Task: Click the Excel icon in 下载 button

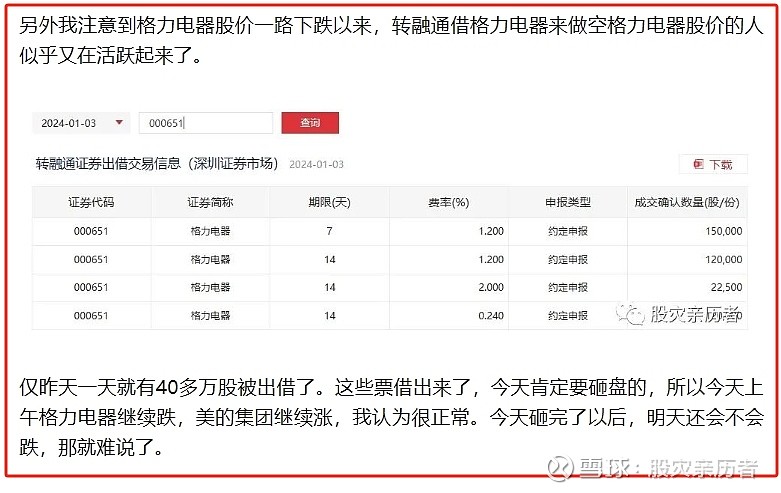Action: coord(698,164)
